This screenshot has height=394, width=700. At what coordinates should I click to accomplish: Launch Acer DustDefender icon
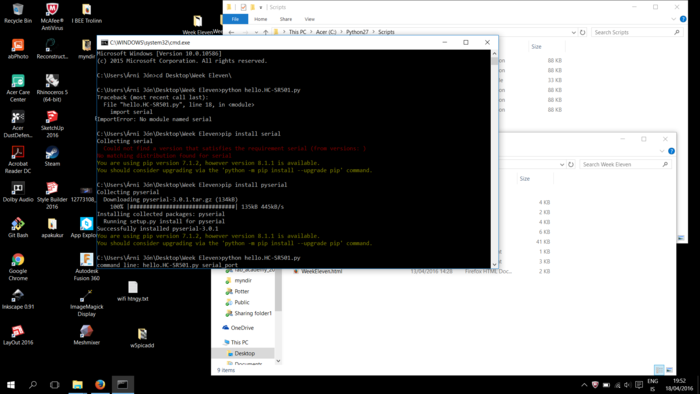[x=18, y=124]
